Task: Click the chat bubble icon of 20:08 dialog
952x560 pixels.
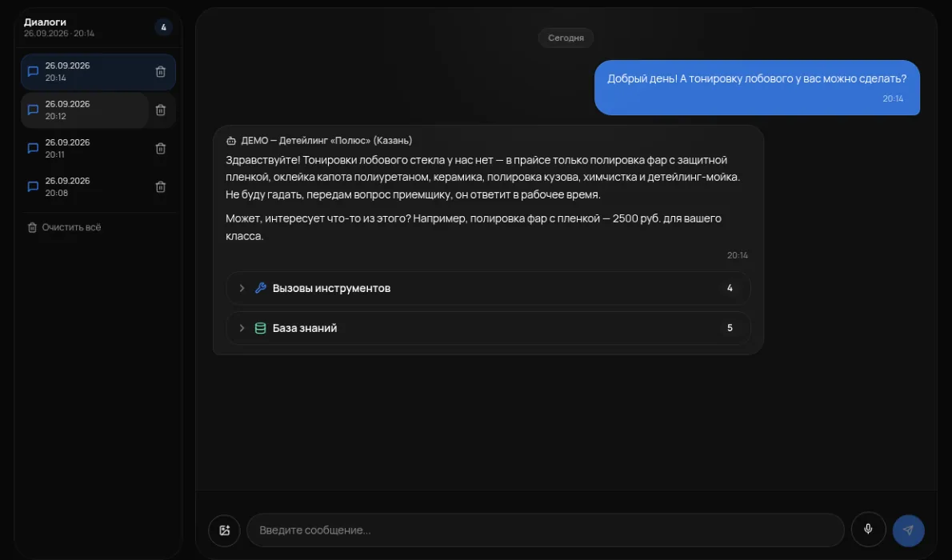Action: click(x=33, y=186)
